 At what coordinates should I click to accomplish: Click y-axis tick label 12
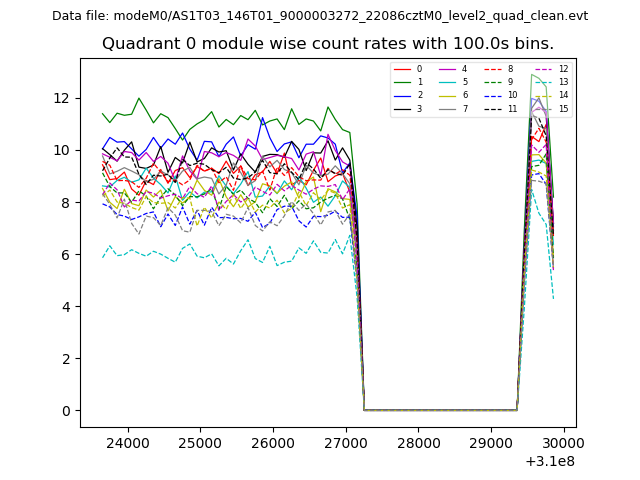coord(63,98)
